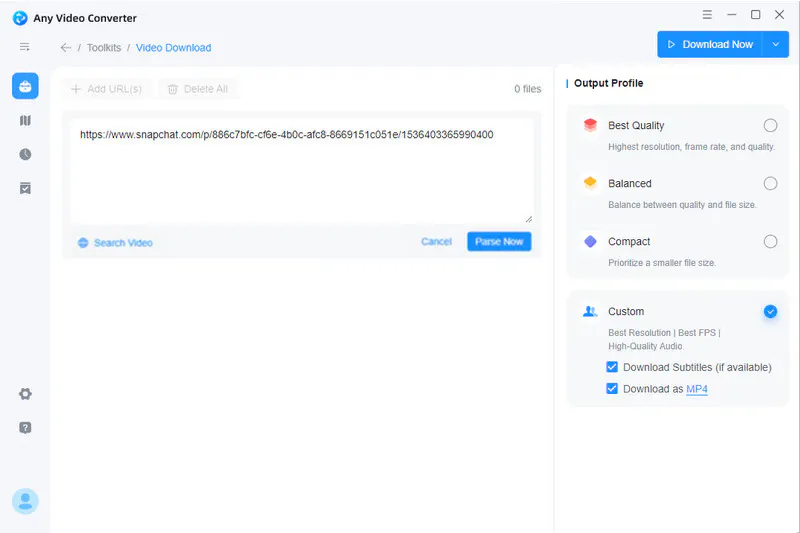Uncheck Download Subtitles (if available)
800x533 pixels.
tap(612, 367)
